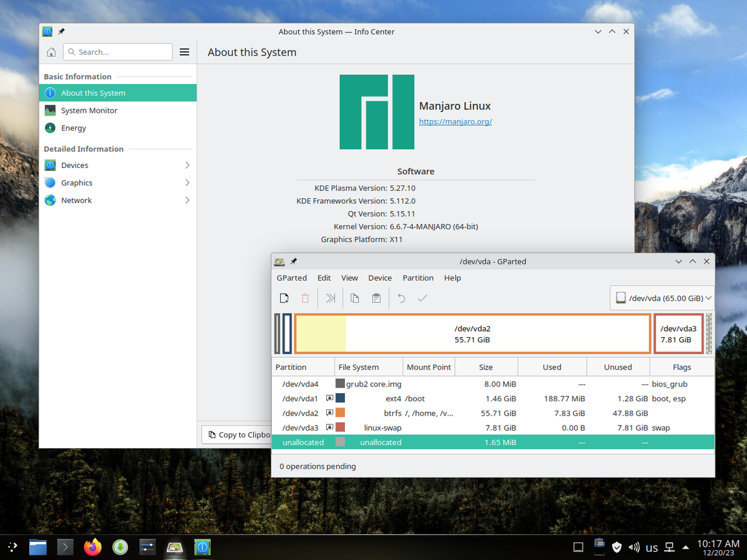747x560 pixels.
Task: Select About this System in the sidebar
Action: tap(118, 93)
